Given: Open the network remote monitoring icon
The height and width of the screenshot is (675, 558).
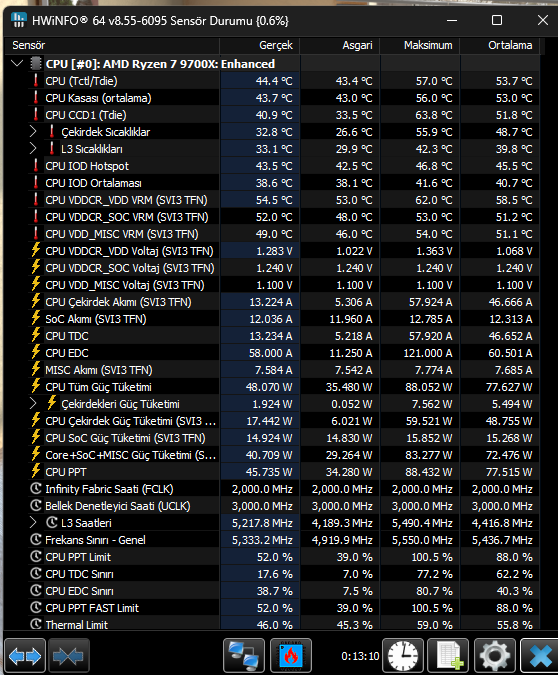Looking at the screenshot, I should pos(244,656).
